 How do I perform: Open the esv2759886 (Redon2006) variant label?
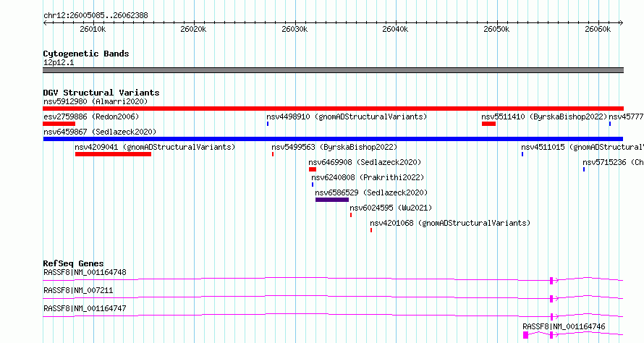[91, 117]
